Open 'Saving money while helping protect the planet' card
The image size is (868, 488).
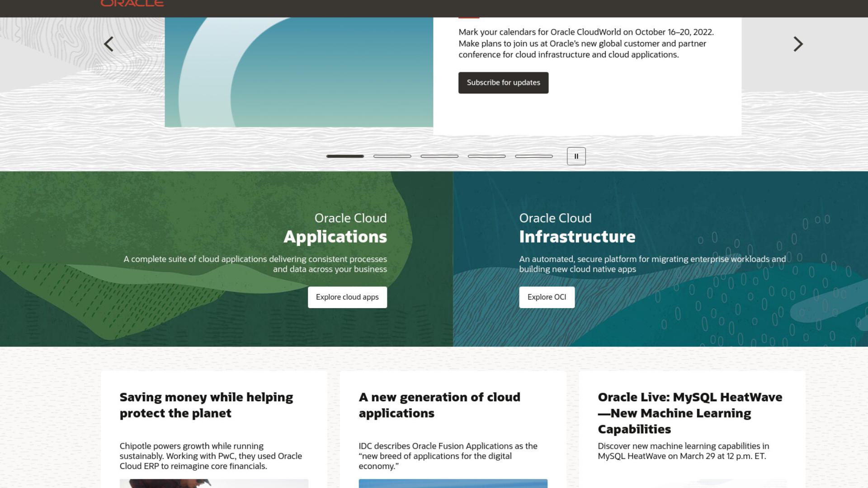click(x=206, y=405)
